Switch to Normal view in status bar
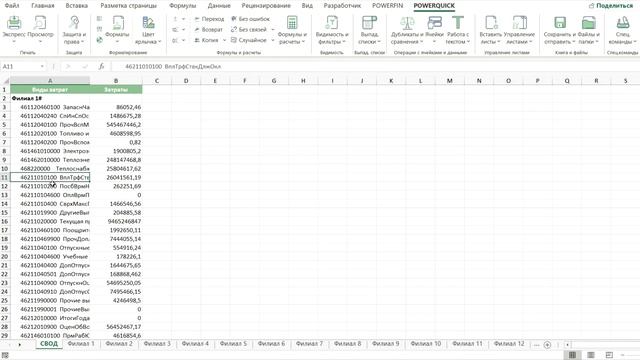 point(572,355)
